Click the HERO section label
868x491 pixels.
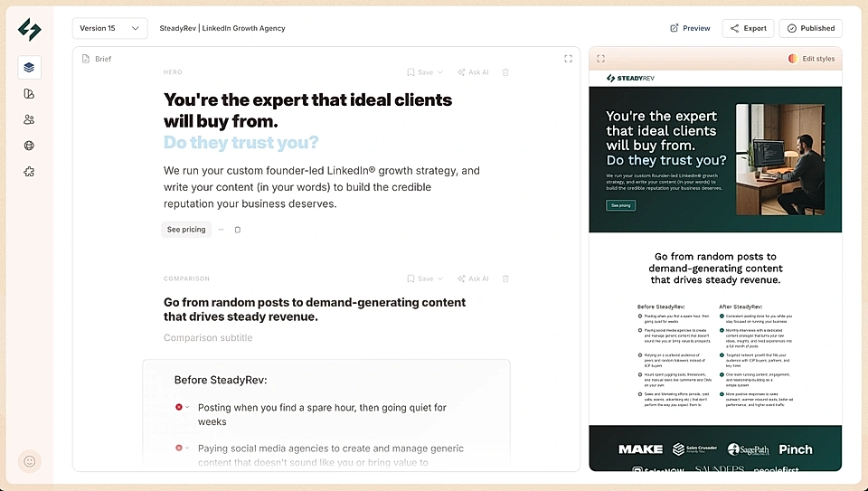click(173, 72)
